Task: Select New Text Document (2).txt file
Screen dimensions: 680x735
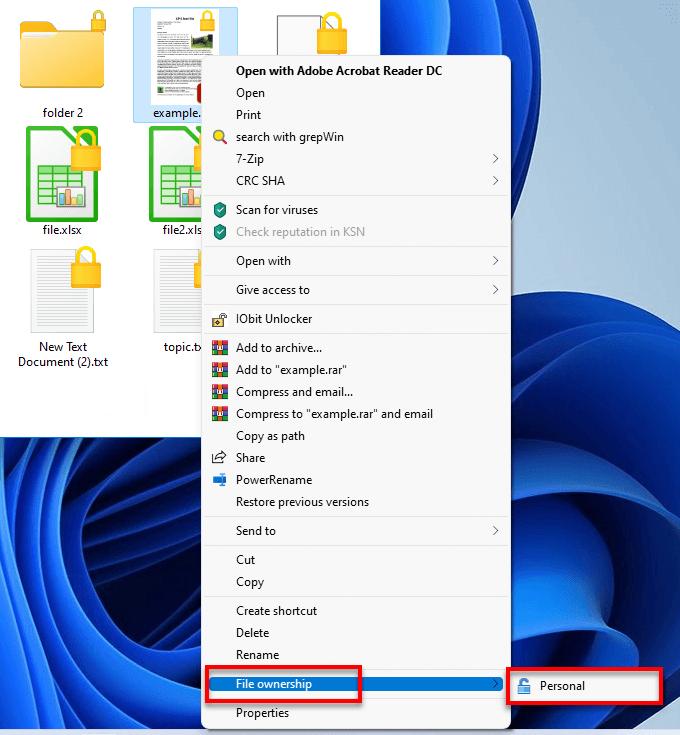Action: pos(62,288)
